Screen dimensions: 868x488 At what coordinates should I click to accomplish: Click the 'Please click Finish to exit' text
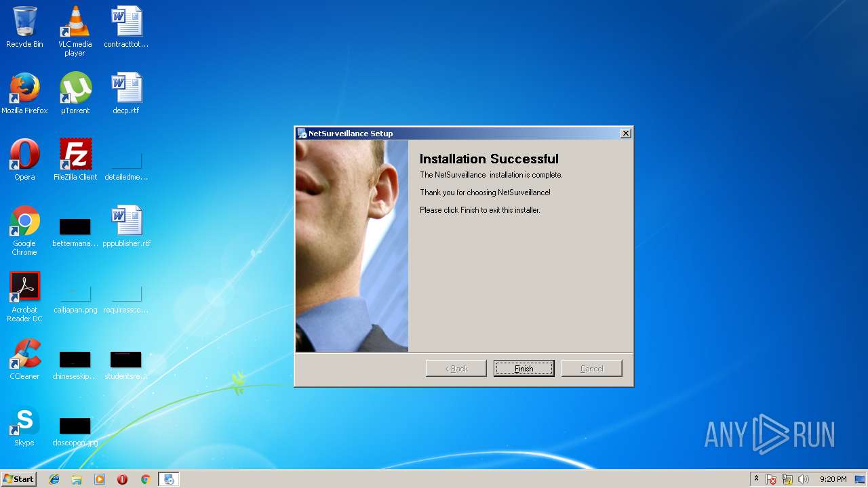click(479, 210)
